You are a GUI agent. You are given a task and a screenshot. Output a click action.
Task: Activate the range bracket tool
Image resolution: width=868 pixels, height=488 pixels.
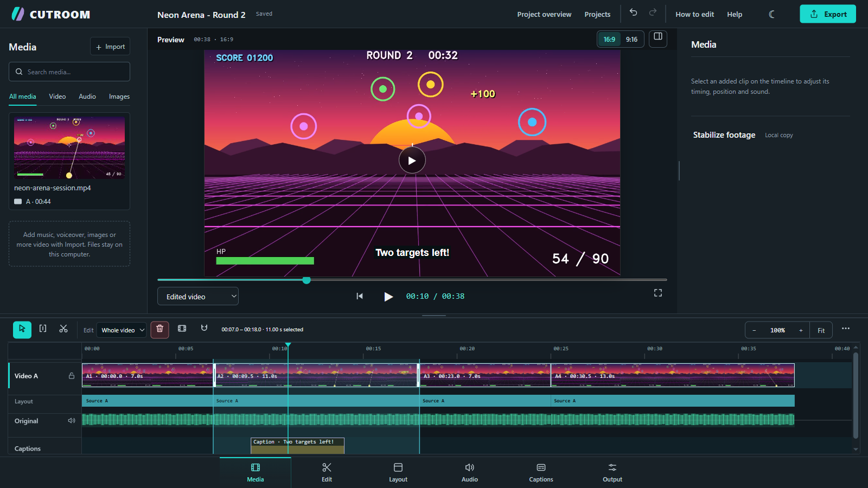[43, 329]
